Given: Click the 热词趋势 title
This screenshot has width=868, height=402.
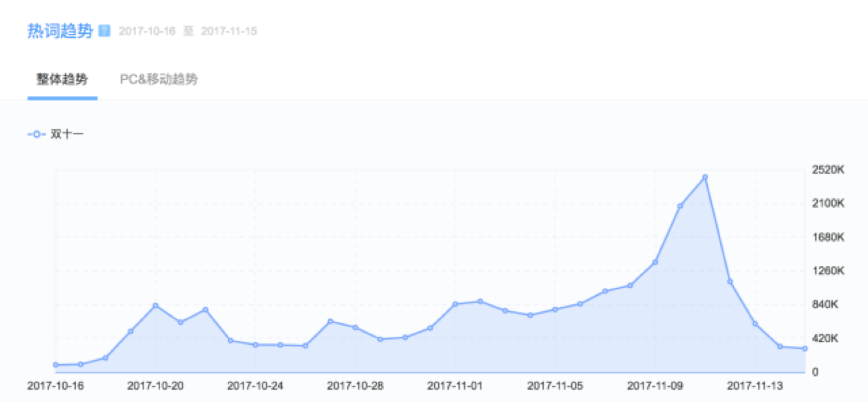Looking at the screenshot, I should 60,31.
